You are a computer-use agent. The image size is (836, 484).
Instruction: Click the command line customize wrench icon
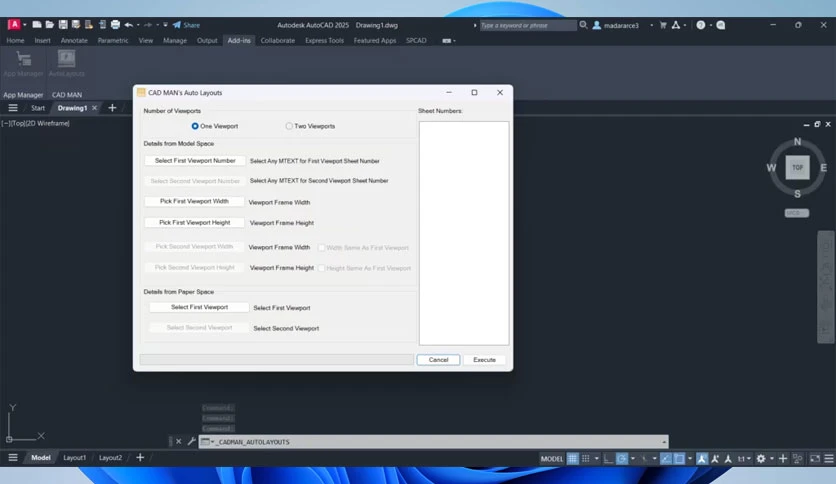click(192, 441)
